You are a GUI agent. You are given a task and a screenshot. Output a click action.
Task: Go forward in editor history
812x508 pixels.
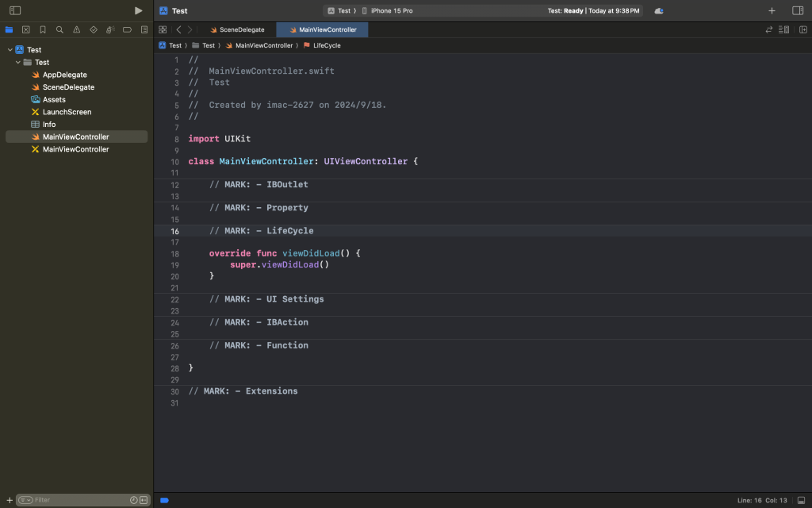[x=190, y=29]
